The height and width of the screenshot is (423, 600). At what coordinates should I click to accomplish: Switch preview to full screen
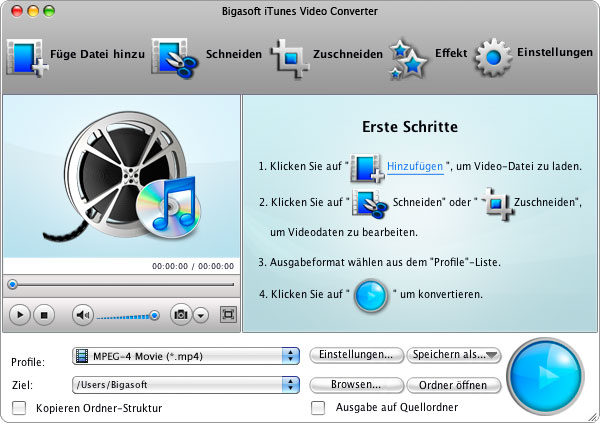[x=228, y=315]
